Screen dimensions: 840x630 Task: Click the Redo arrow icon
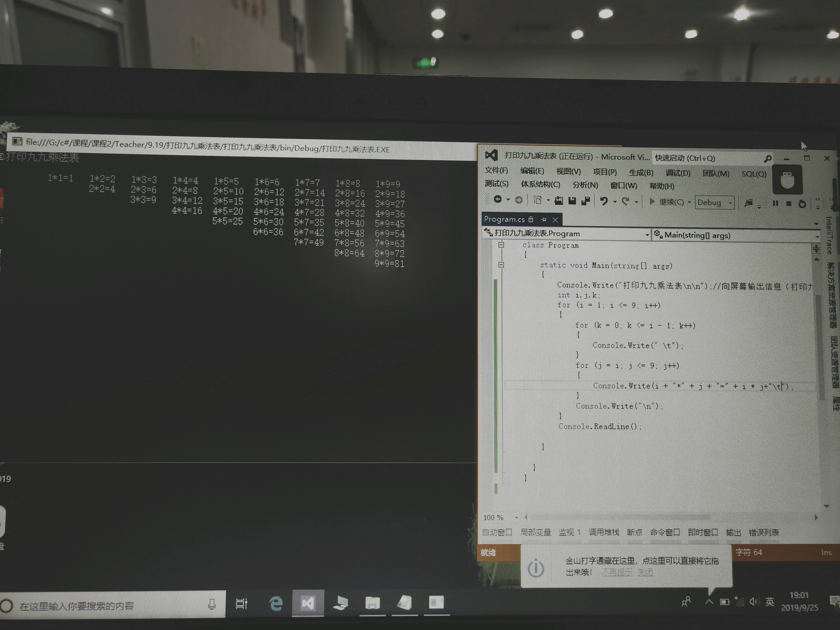pyautogui.click(x=625, y=201)
